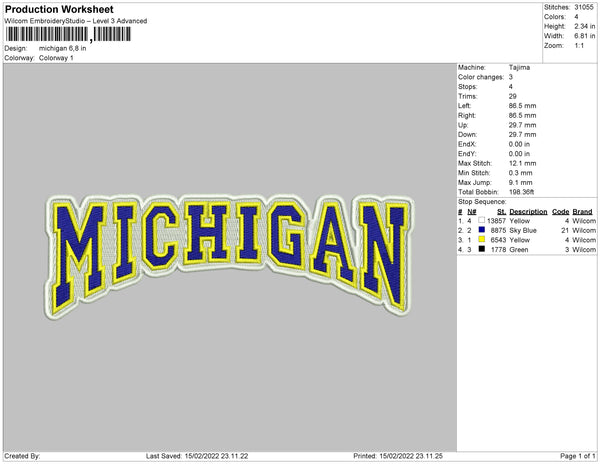Click the 13857 stitch count cell

pyautogui.click(x=496, y=221)
